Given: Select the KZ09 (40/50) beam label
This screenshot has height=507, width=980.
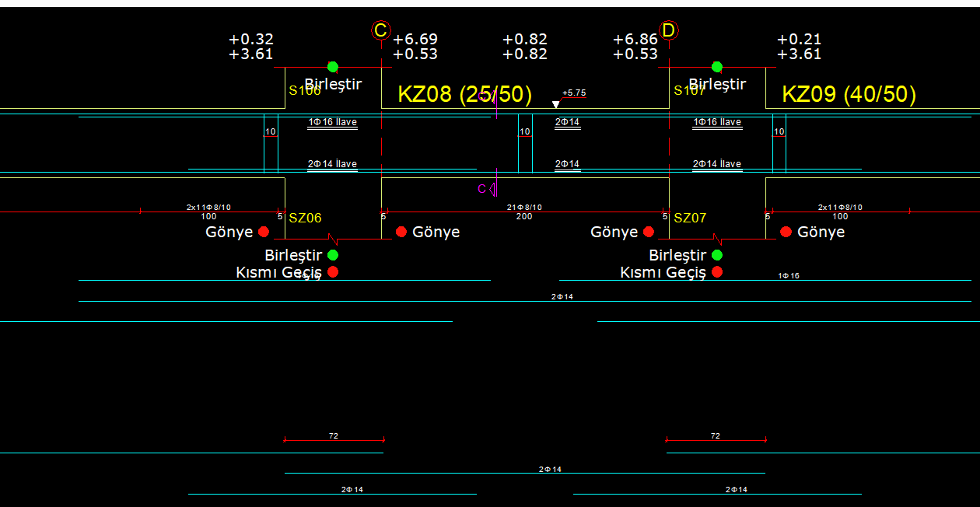Looking at the screenshot, I should coord(849,95).
